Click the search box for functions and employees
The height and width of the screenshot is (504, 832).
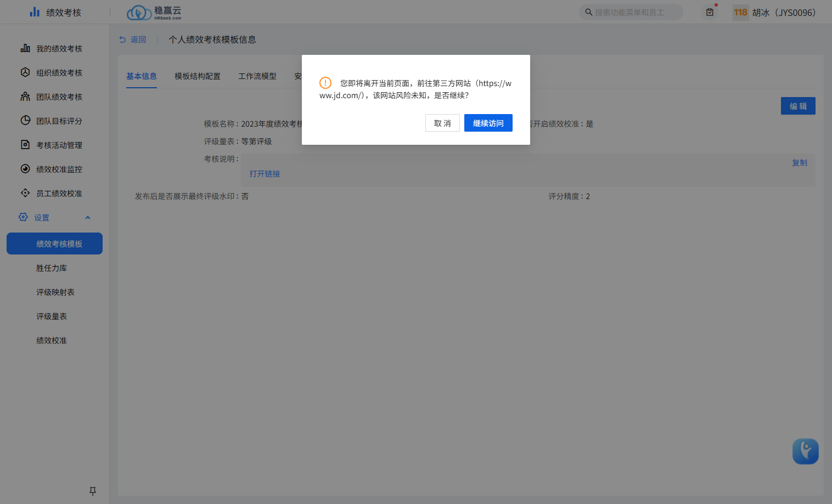click(x=631, y=13)
